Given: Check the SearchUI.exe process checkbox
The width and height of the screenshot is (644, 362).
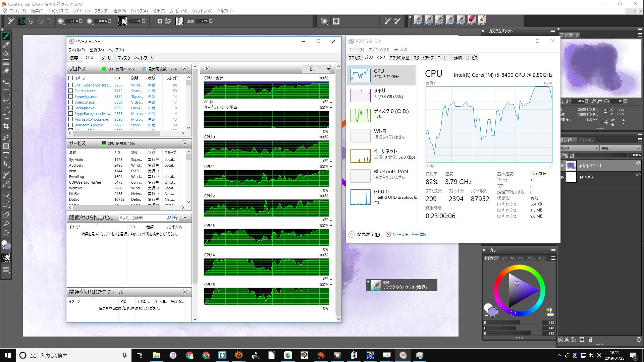Looking at the screenshot, I should click(71, 91).
